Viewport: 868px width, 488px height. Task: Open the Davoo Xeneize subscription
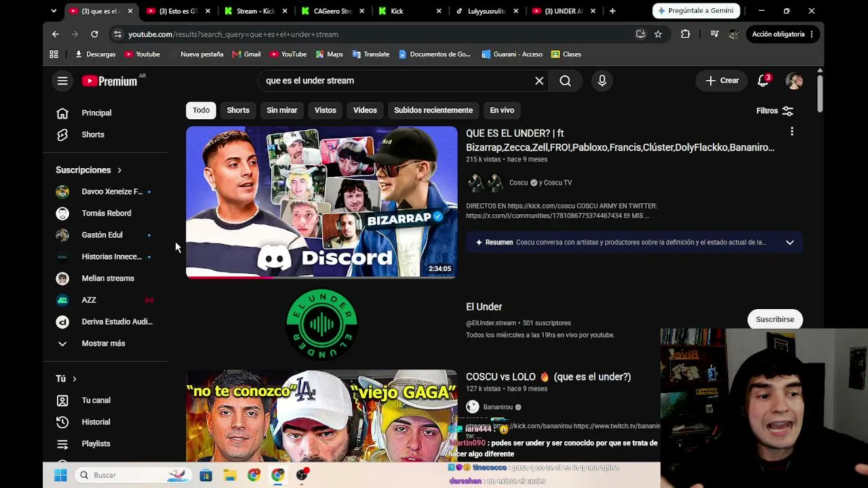click(104, 192)
